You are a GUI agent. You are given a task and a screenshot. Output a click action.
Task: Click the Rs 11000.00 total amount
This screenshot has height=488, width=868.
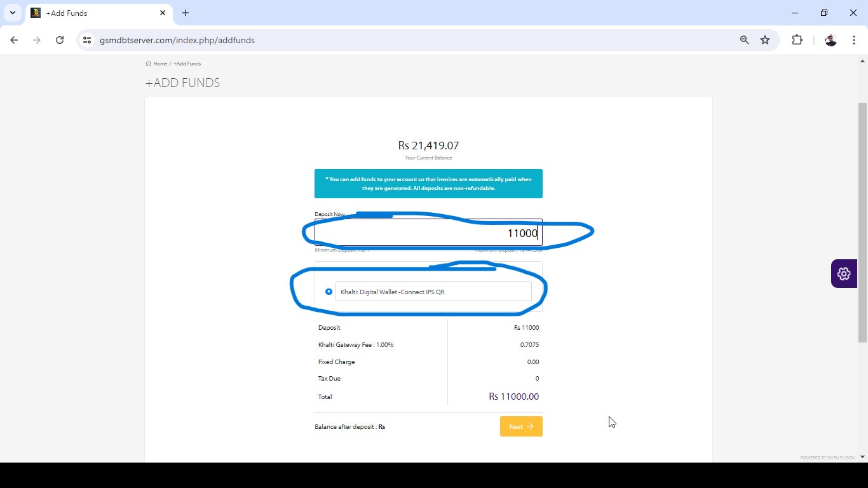pos(513,396)
